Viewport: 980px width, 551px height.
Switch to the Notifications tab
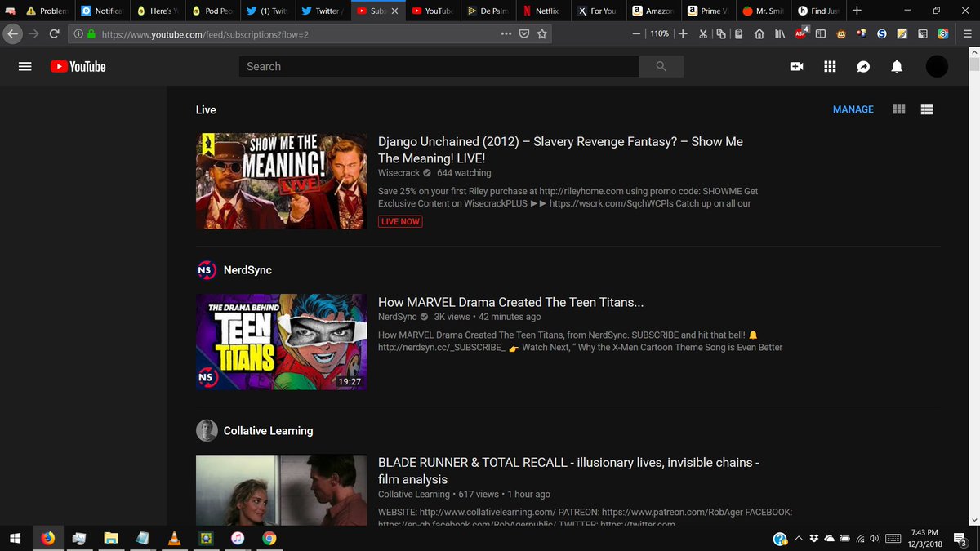[x=102, y=11]
